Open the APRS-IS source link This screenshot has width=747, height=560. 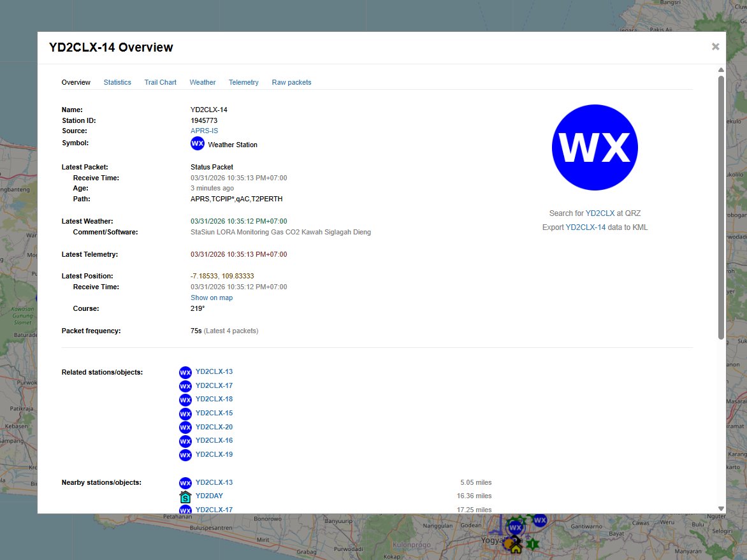[x=205, y=131]
